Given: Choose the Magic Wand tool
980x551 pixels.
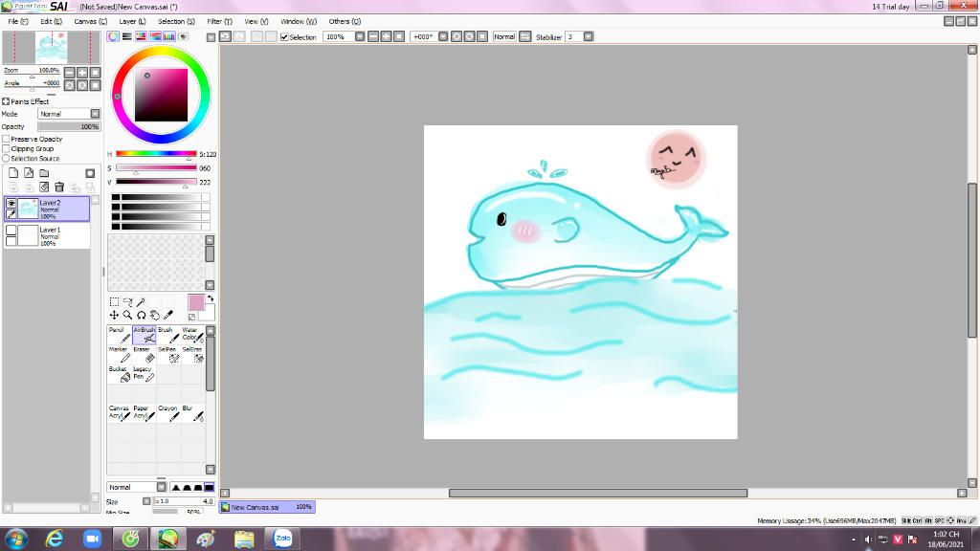Looking at the screenshot, I should point(142,301).
